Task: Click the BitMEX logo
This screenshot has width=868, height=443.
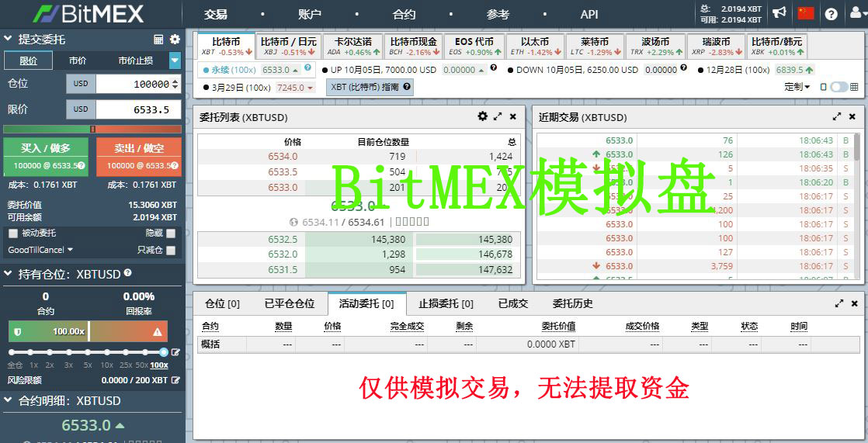Action: [88, 14]
